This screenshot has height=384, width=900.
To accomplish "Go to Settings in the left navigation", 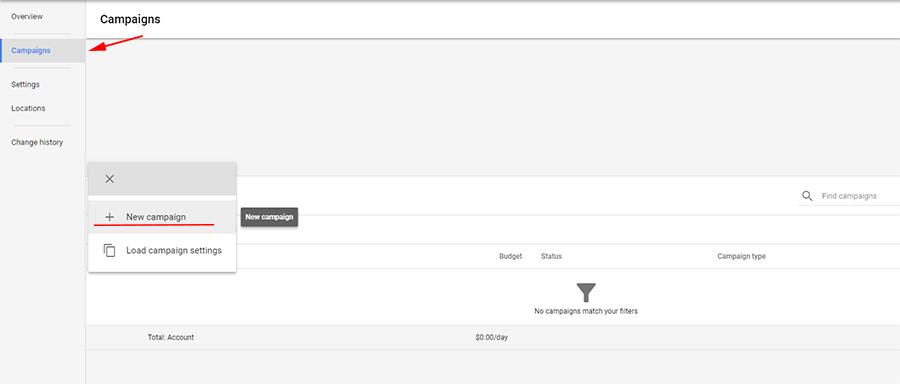I will click(x=25, y=84).
